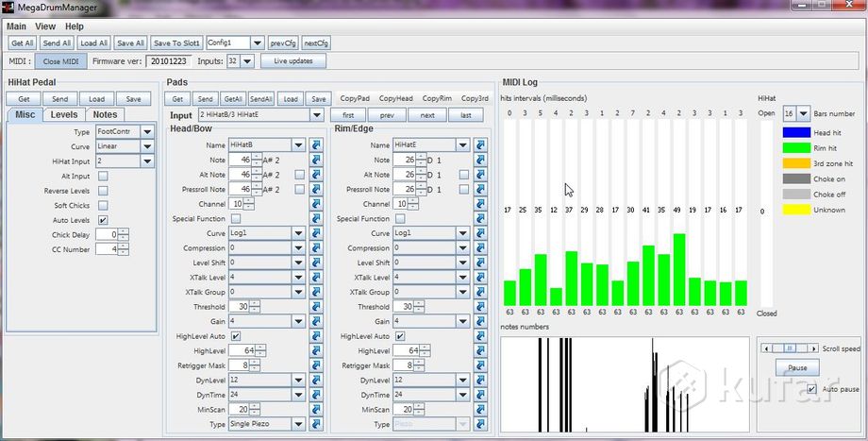Click the send icon beside Head/Bow MinScan
The image size is (868, 441).
(x=316, y=410)
